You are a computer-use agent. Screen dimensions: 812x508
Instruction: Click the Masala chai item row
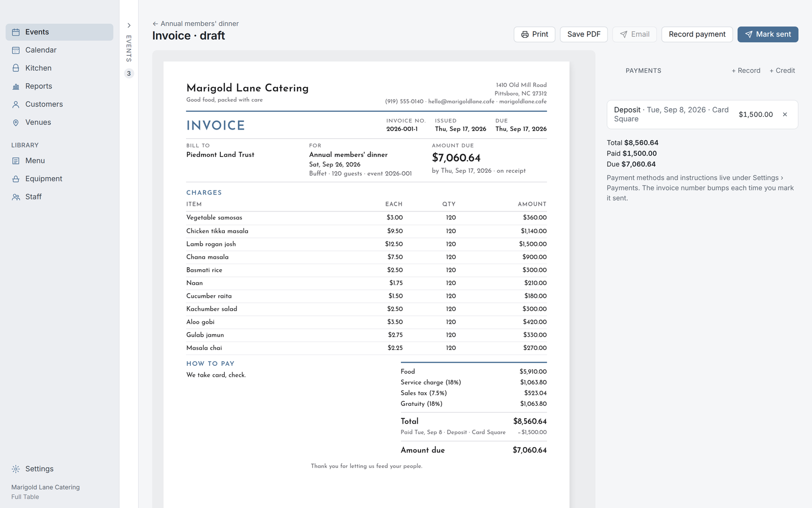366,348
